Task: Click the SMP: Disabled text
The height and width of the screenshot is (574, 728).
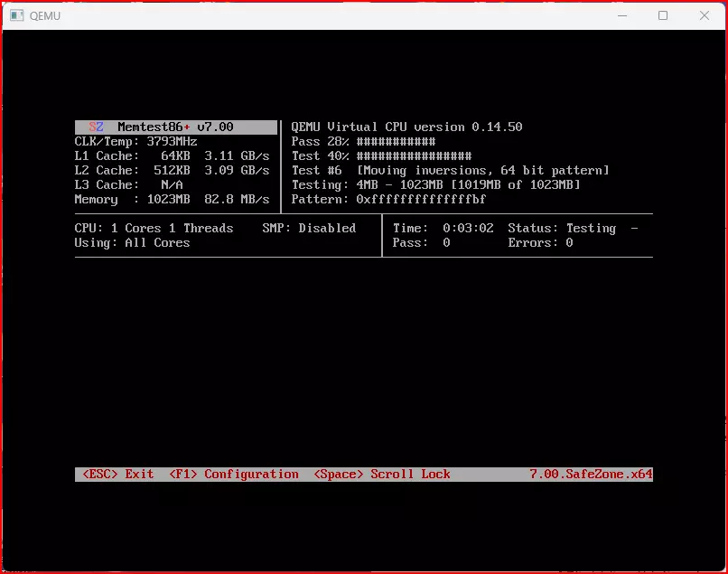Action: coord(309,228)
